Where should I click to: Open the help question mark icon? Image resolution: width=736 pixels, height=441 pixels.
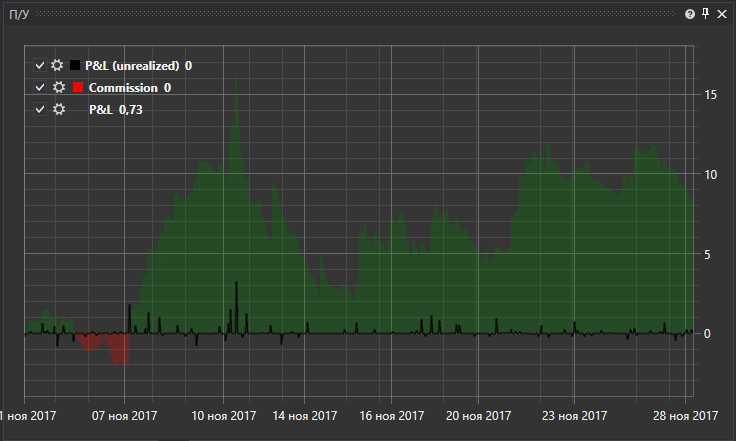(x=690, y=14)
